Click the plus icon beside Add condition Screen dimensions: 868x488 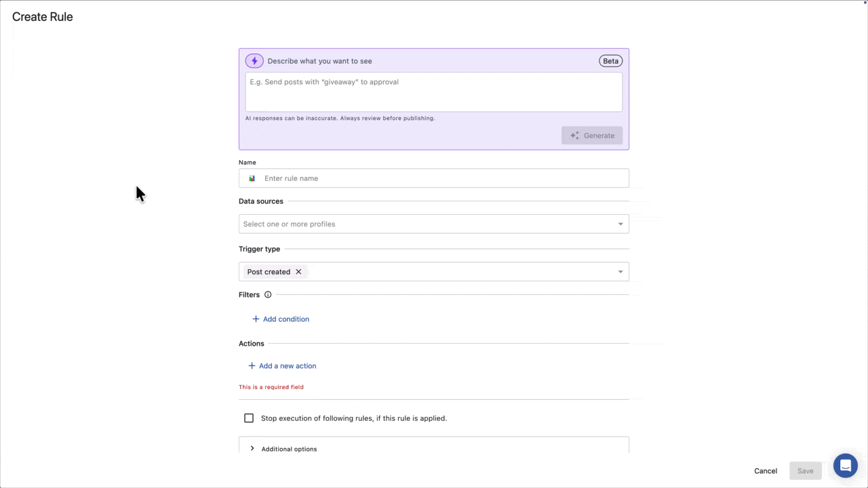click(x=256, y=319)
